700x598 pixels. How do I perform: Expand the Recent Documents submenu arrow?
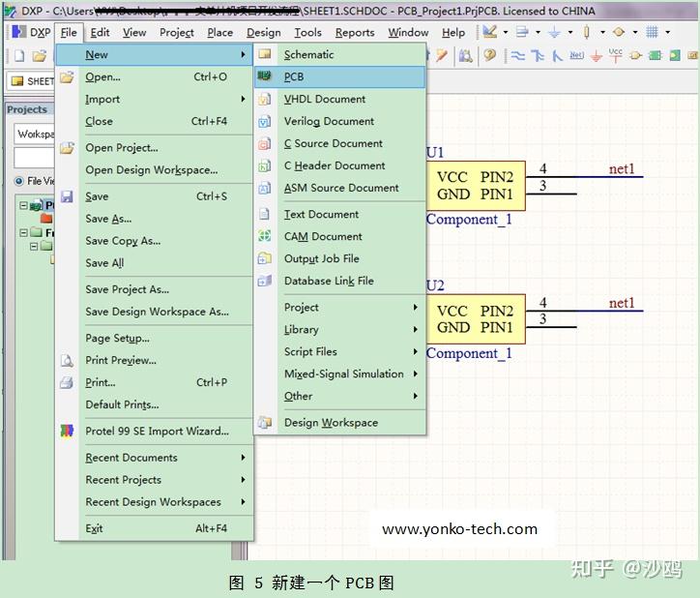pyautogui.click(x=243, y=458)
